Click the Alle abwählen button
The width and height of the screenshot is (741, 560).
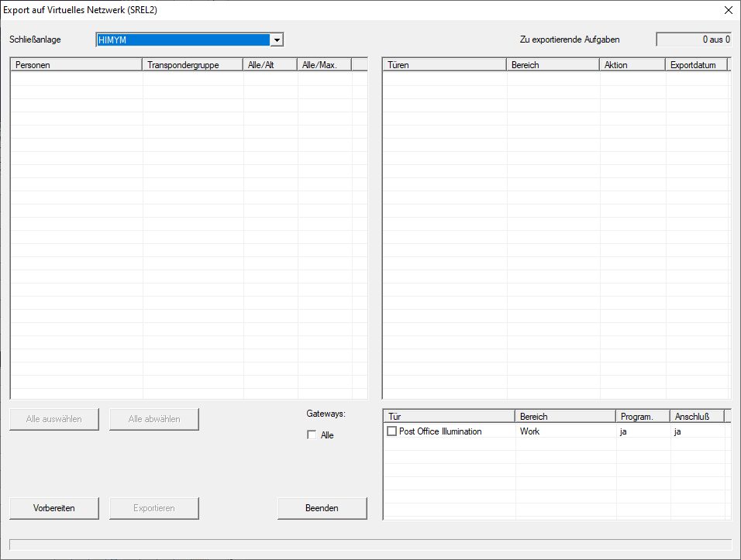154,419
